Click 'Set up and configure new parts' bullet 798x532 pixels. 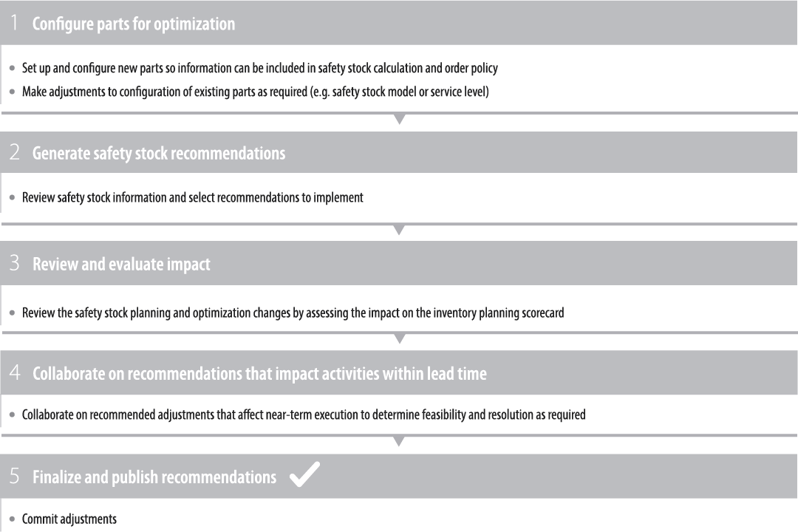[259, 69]
